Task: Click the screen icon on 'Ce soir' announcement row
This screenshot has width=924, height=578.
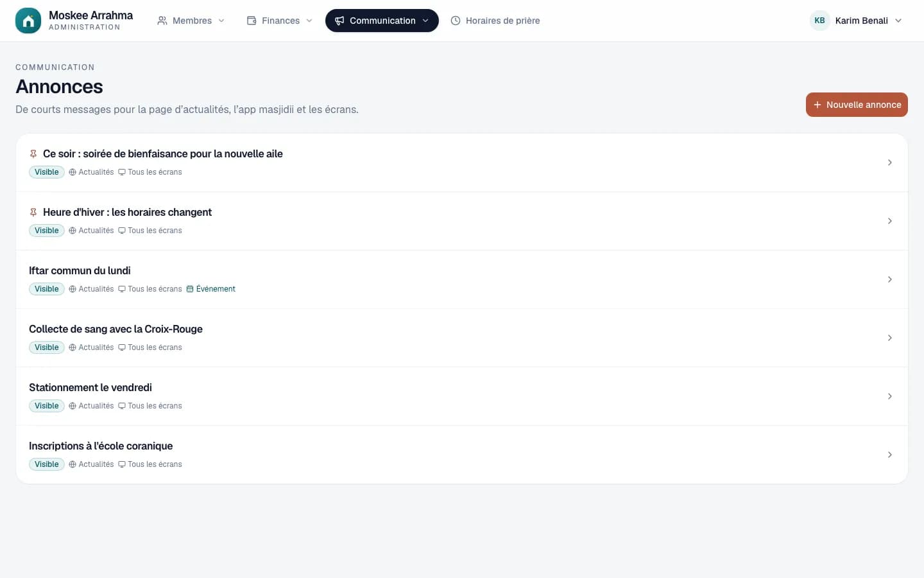Action: (x=122, y=172)
